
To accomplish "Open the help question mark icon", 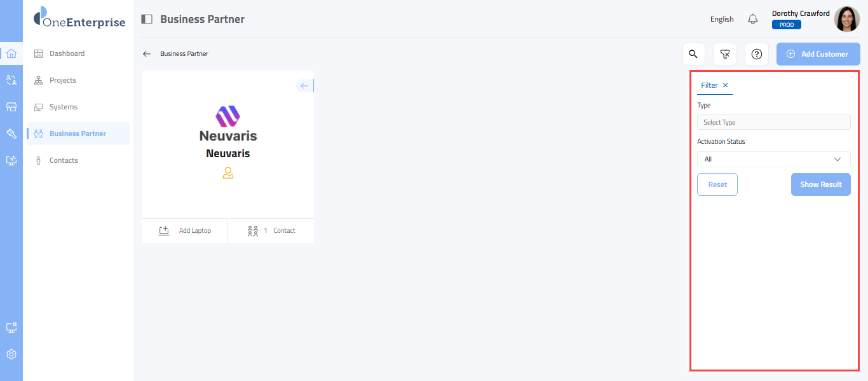I will pos(757,54).
